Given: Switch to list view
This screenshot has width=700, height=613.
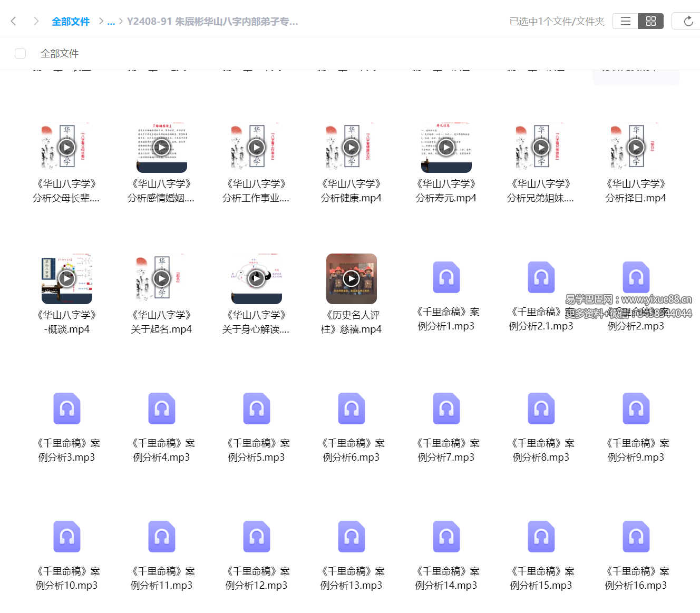Looking at the screenshot, I should (x=625, y=21).
